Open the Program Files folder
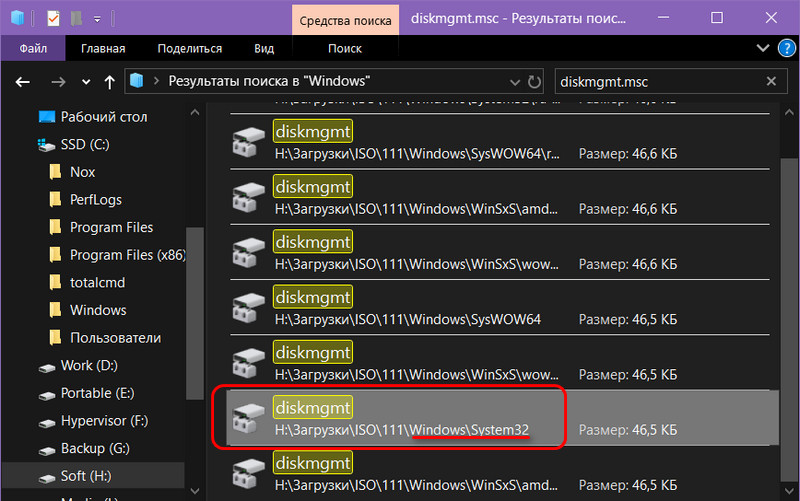Image resolution: width=800 pixels, height=501 pixels. [x=111, y=227]
